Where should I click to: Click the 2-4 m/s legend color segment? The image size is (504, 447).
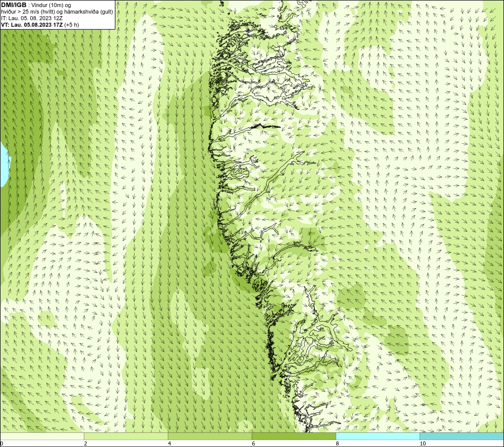click(x=126, y=436)
